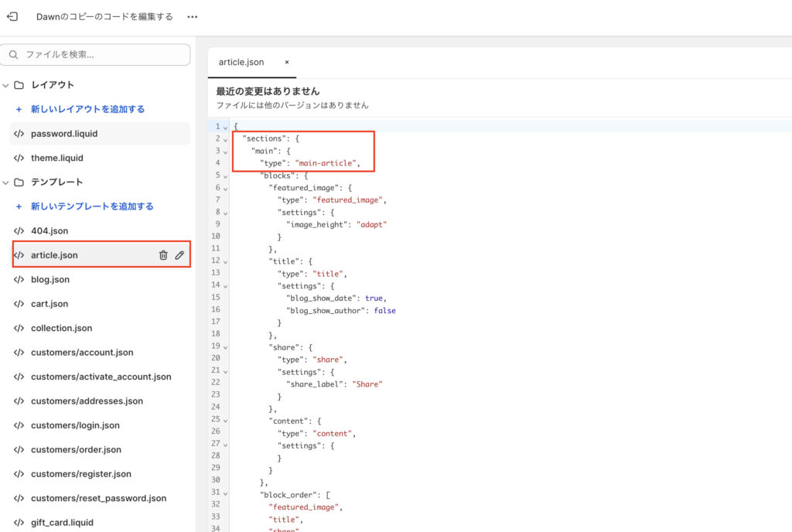Click the "Share" value on line 22
Image resolution: width=792 pixels, height=532 pixels.
(367, 384)
